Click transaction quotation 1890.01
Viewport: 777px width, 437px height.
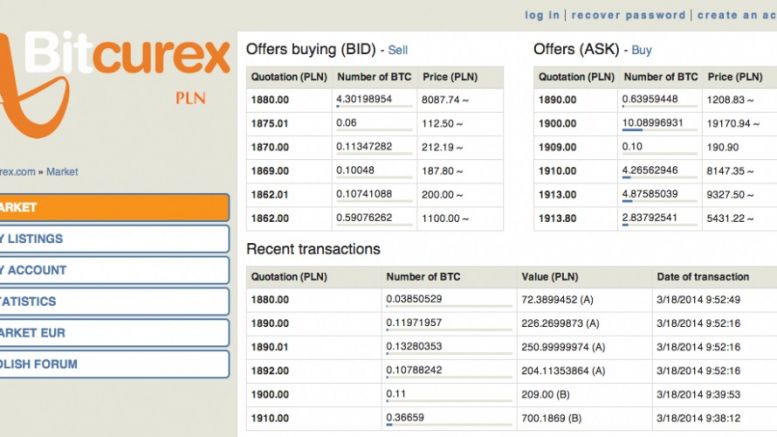[x=270, y=347]
